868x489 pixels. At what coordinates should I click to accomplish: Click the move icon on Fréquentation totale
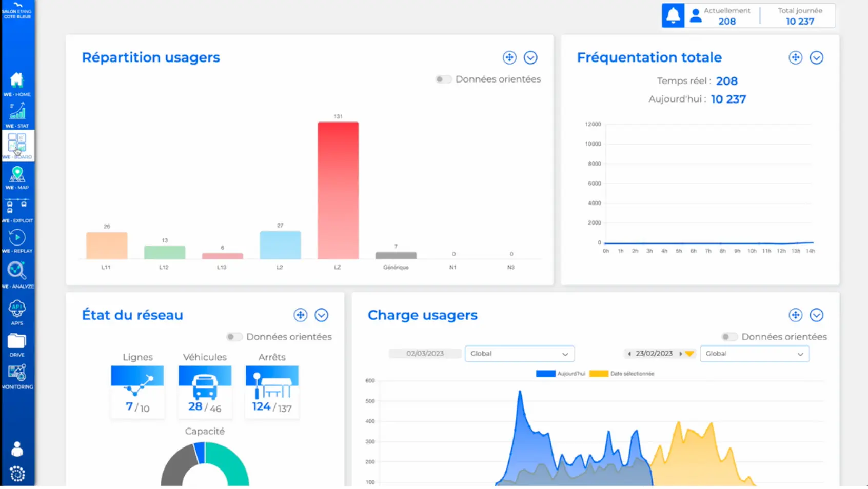coord(796,57)
